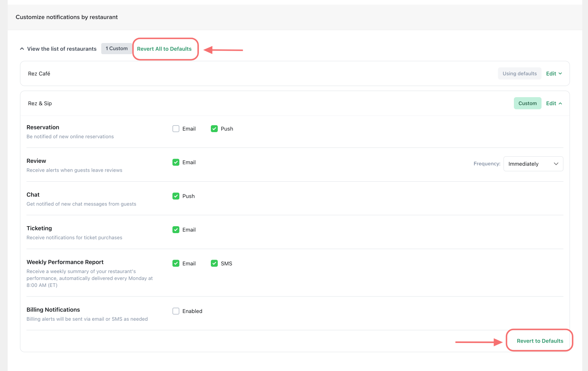Select the Rez & Sip restaurant header
Image resolution: width=588 pixels, height=371 pixels.
pos(40,103)
